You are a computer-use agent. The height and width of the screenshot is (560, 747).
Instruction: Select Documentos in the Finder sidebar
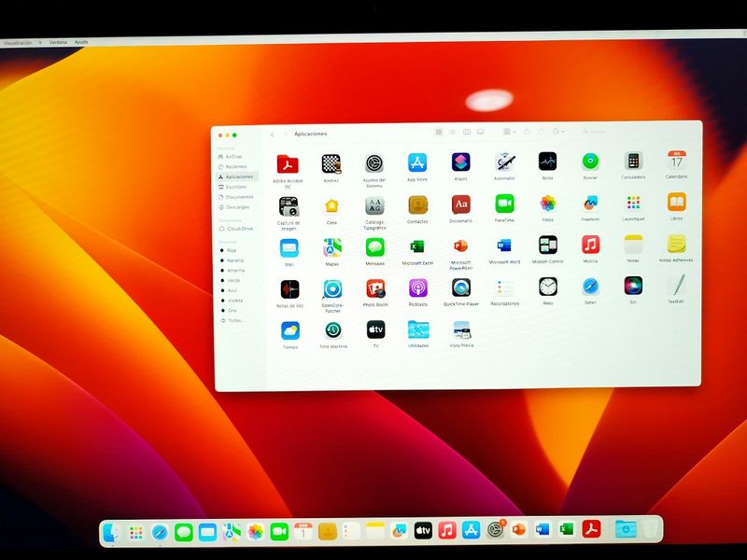pos(238,197)
